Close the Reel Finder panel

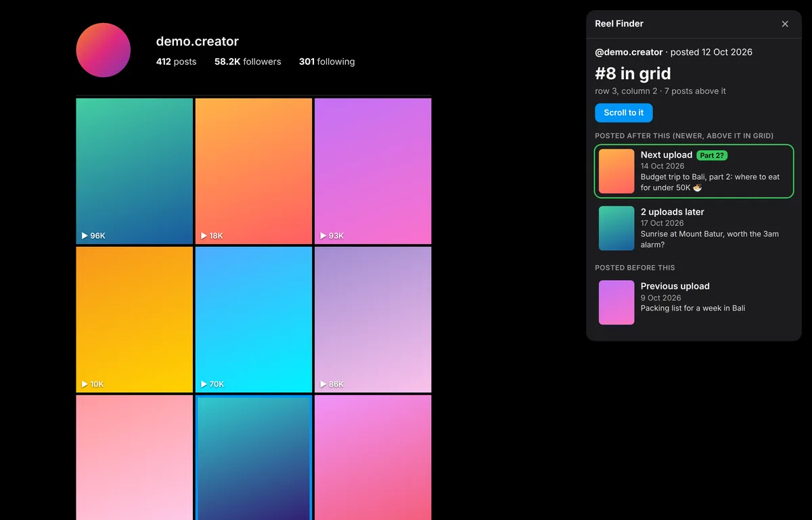point(785,24)
